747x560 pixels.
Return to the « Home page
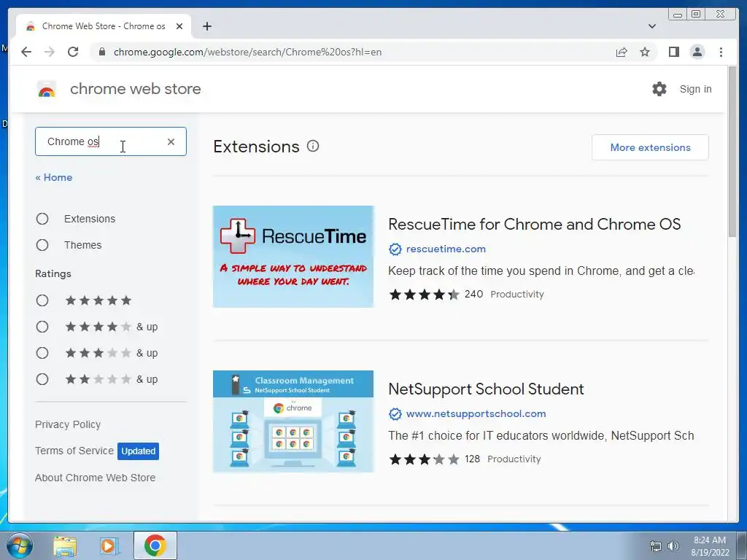pos(54,177)
